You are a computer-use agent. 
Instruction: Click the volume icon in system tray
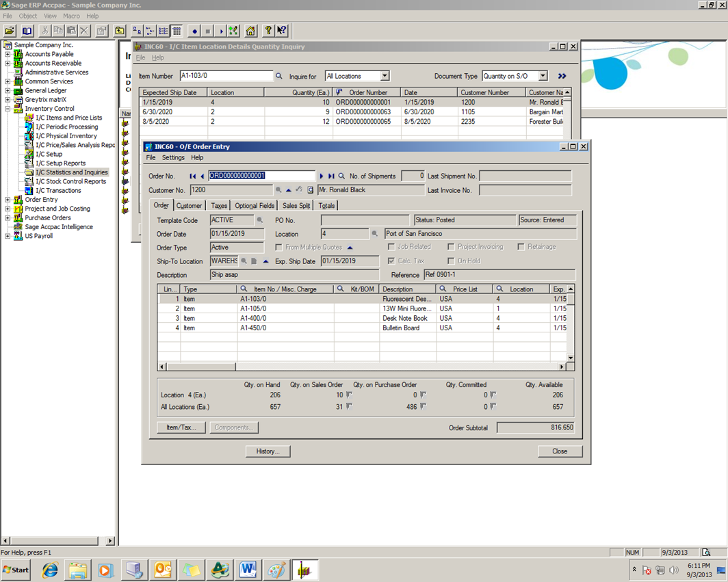(674, 570)
